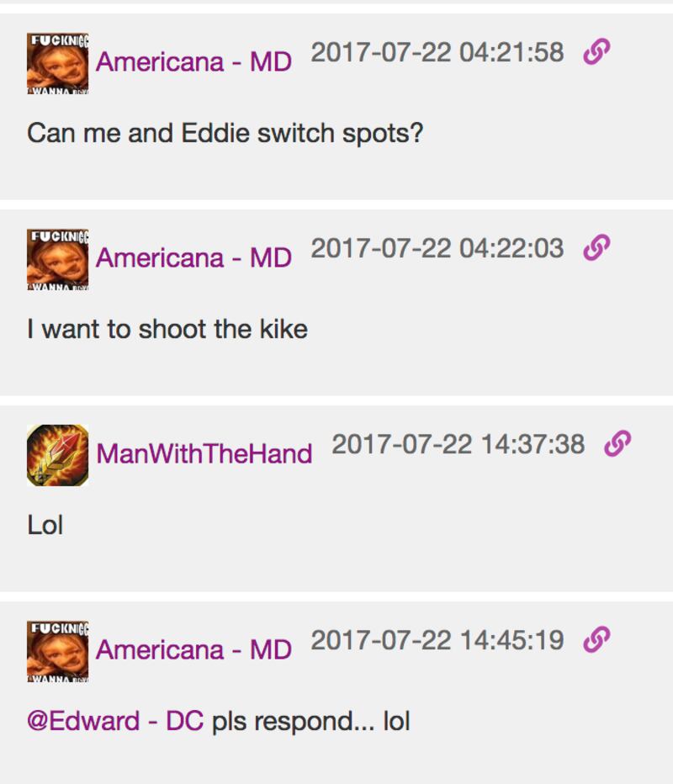Screen dimensions: 673x784
Task: Open the @Edward - DC mention
Action: point(115,721)
